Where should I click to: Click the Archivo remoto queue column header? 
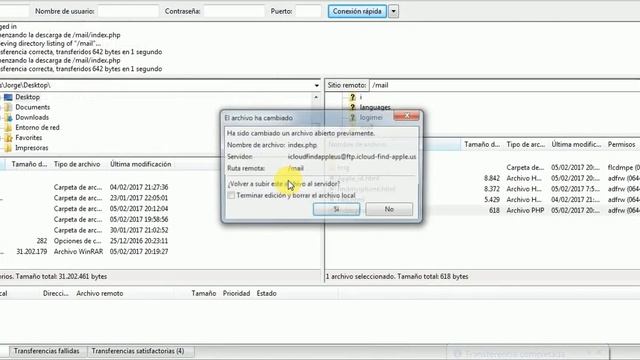[100, 293]
